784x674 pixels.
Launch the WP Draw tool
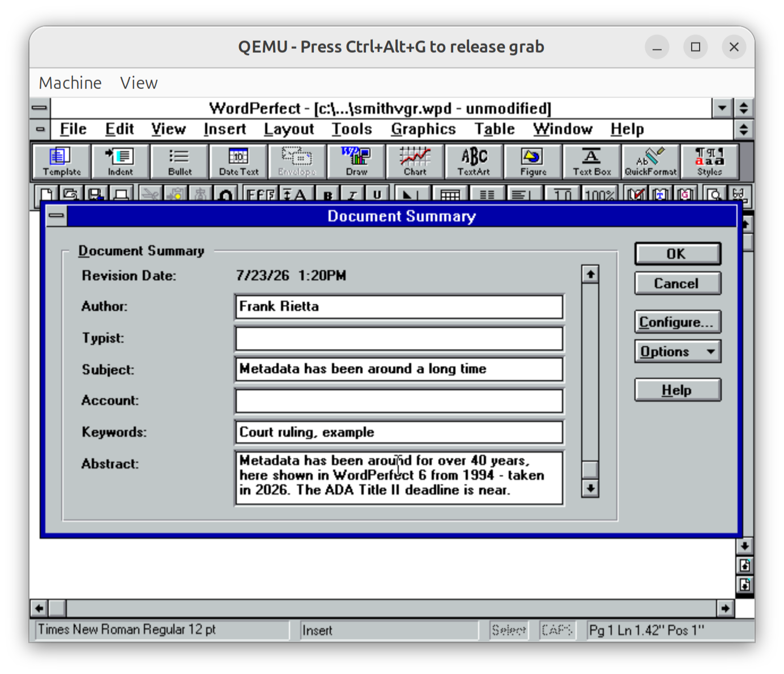pyautogui.click(x=356, y=161)
